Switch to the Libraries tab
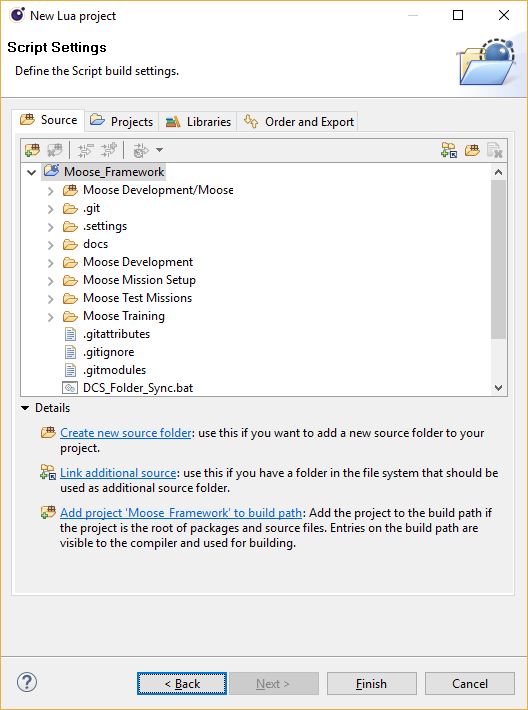Screen dimensions: 528x710 198,121
